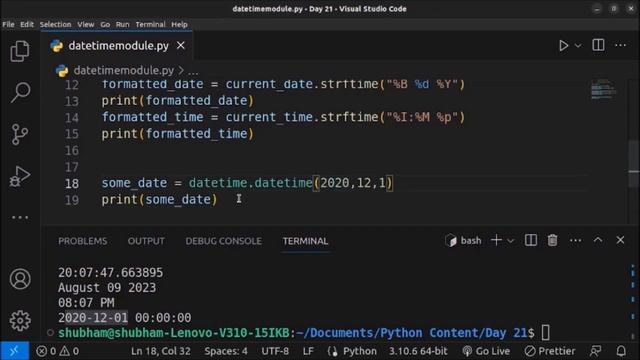Open the Run menu
Image resolution: width=640 pixels, height=360 pixels.
click(x=122, y=24)
